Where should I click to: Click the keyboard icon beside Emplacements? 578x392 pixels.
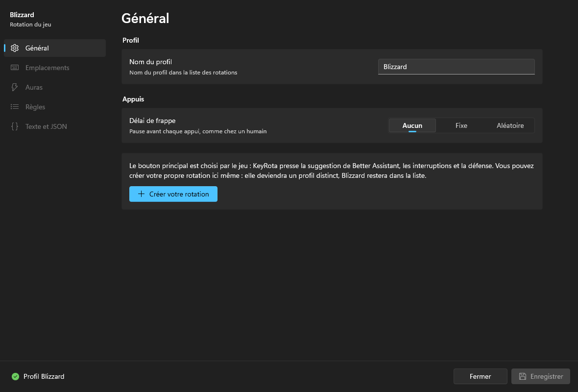click(x=15, y=68)
